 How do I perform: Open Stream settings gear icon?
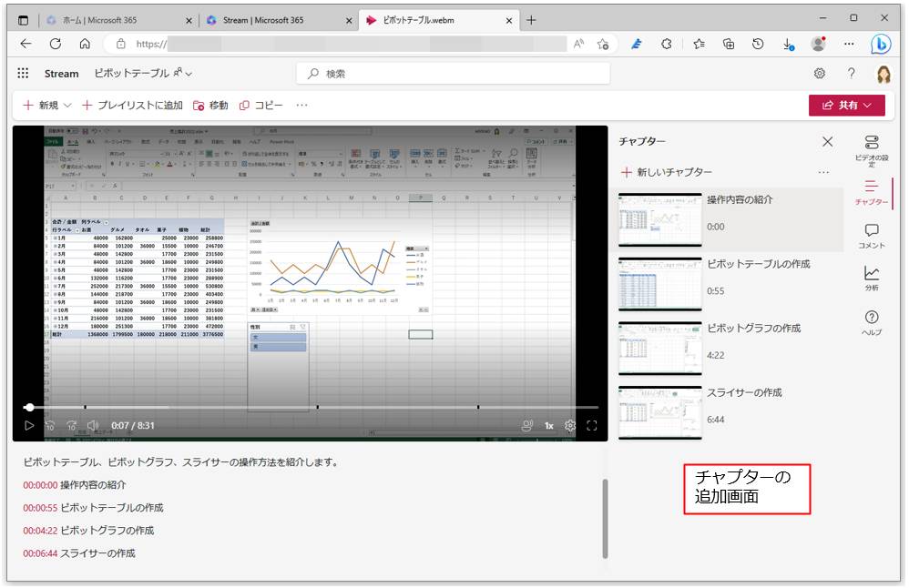[x=819, y=73]
